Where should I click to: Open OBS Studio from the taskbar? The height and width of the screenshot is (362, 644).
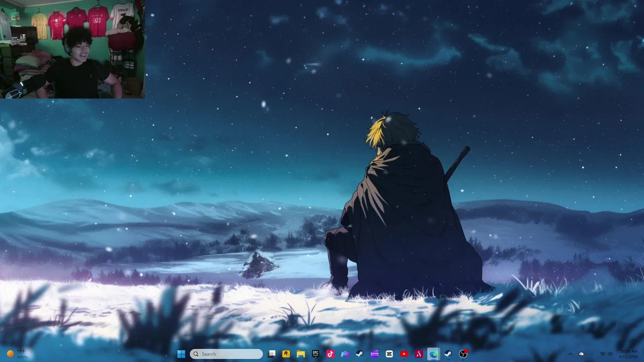point(463,354)
